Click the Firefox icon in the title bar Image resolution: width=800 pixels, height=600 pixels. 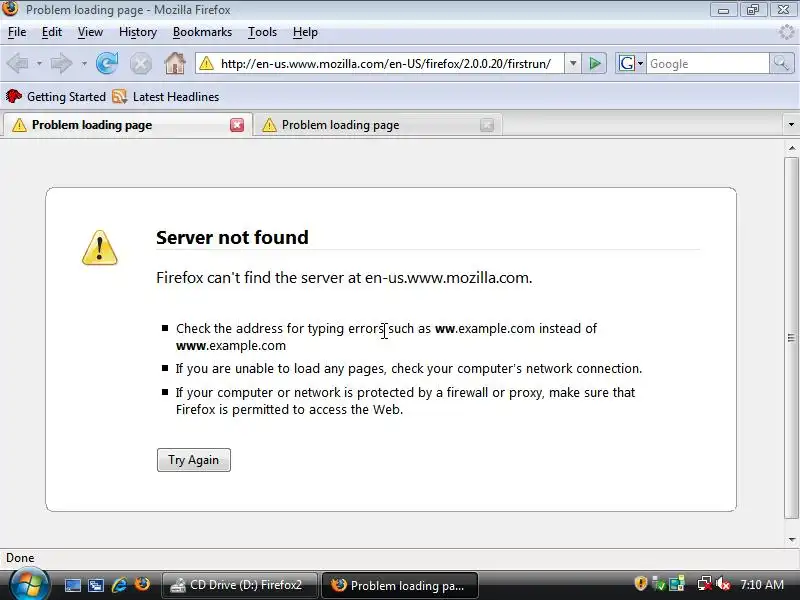[x=10, y=9]
